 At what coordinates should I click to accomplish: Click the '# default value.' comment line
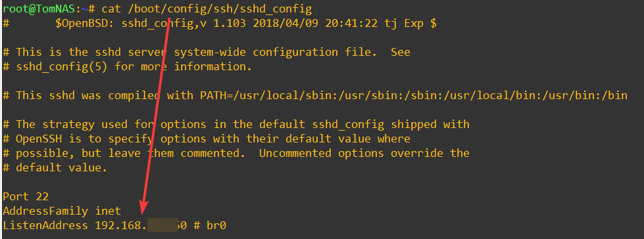coord(55,167)
